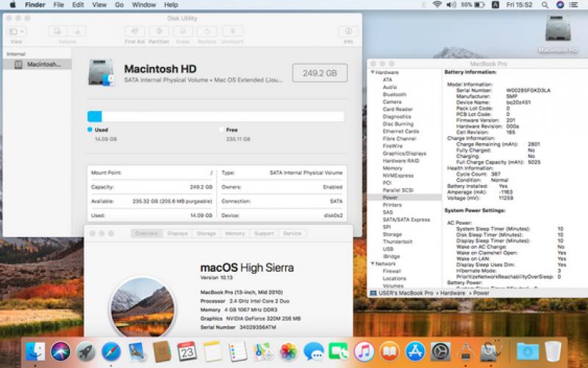Open Notification Center in menu bar
The image size is (588, 368).
pos(573,5)
